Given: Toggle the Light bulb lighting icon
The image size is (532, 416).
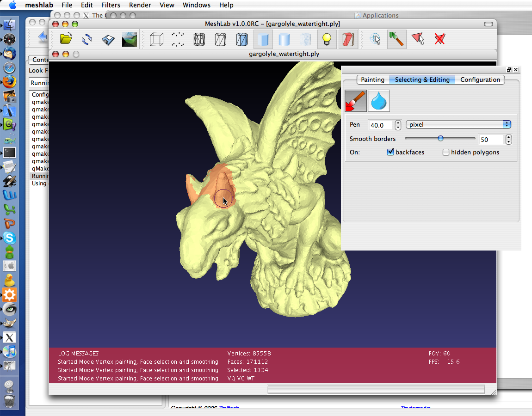Looking at the screenshot, I should [327, 39].
